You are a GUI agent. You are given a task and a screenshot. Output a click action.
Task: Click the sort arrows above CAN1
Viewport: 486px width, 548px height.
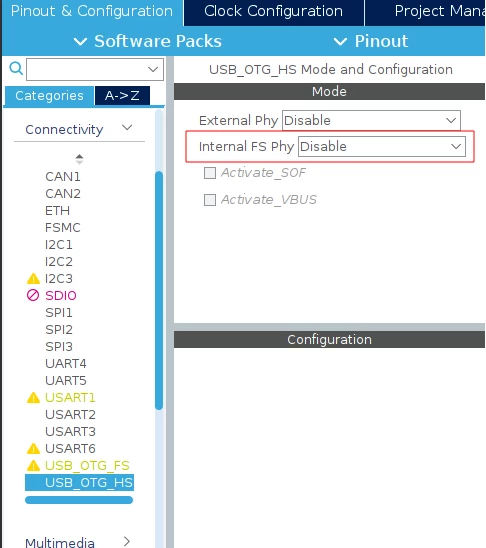(x=79, y=159)
